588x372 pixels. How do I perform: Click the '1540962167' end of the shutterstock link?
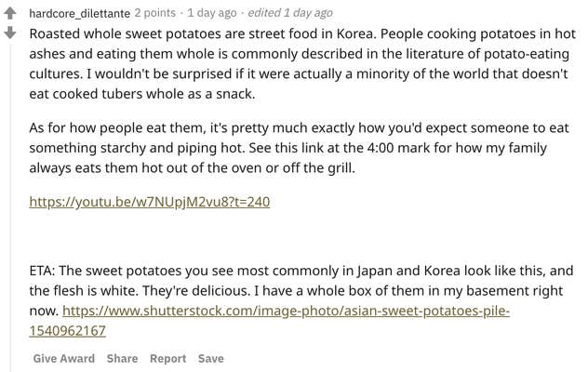point(68,331)
